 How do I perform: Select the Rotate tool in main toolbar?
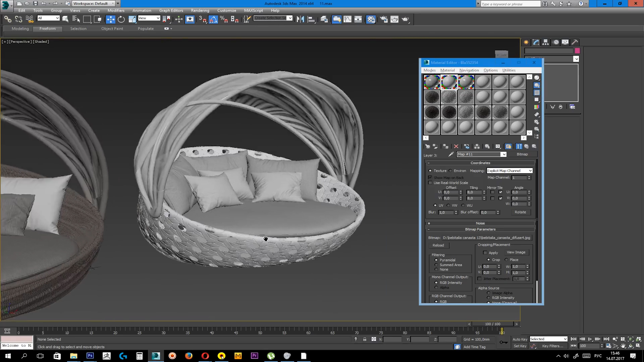(121, 19)
